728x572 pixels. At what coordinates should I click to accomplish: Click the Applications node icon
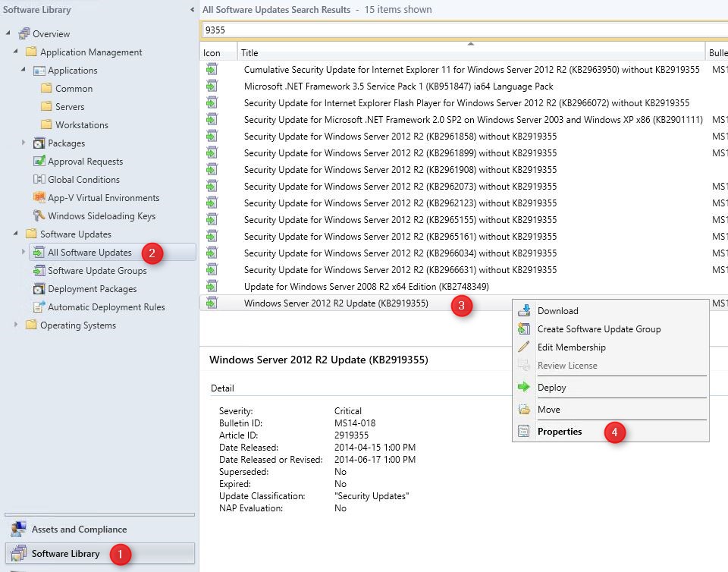39,70
